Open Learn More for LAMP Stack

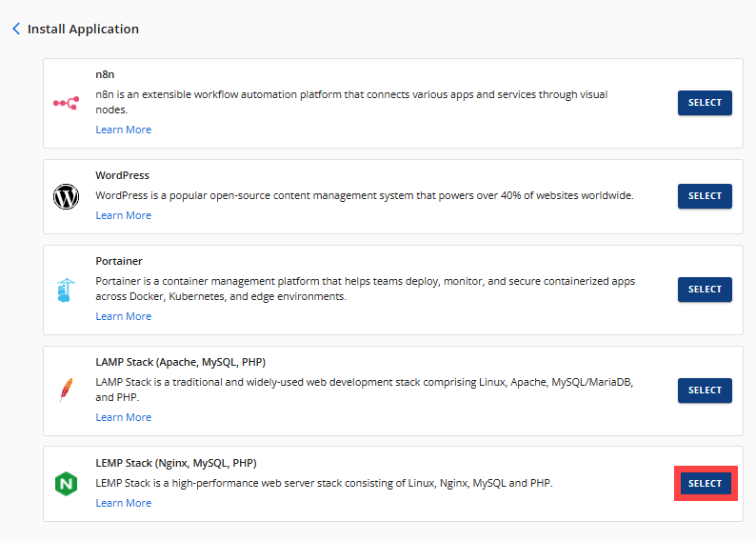pyautogui.click(x=123, y=417)
